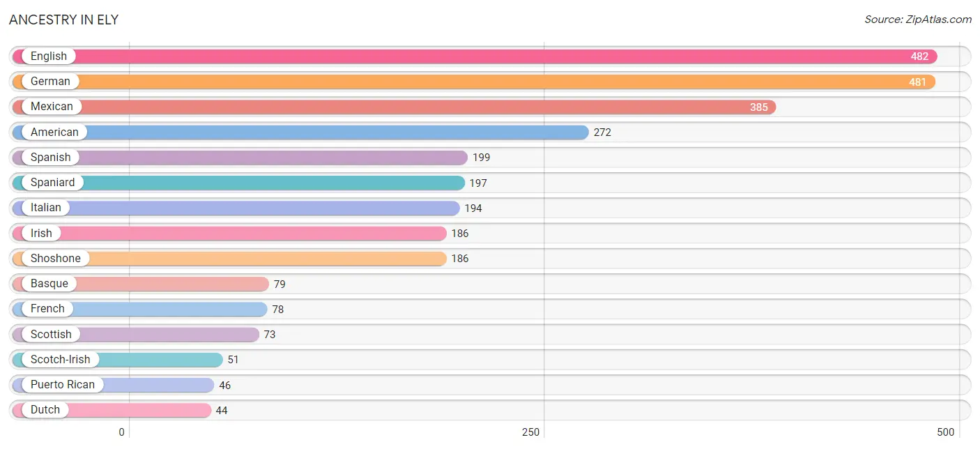Select the Scottish purple bar

click(x=136, y=335)
